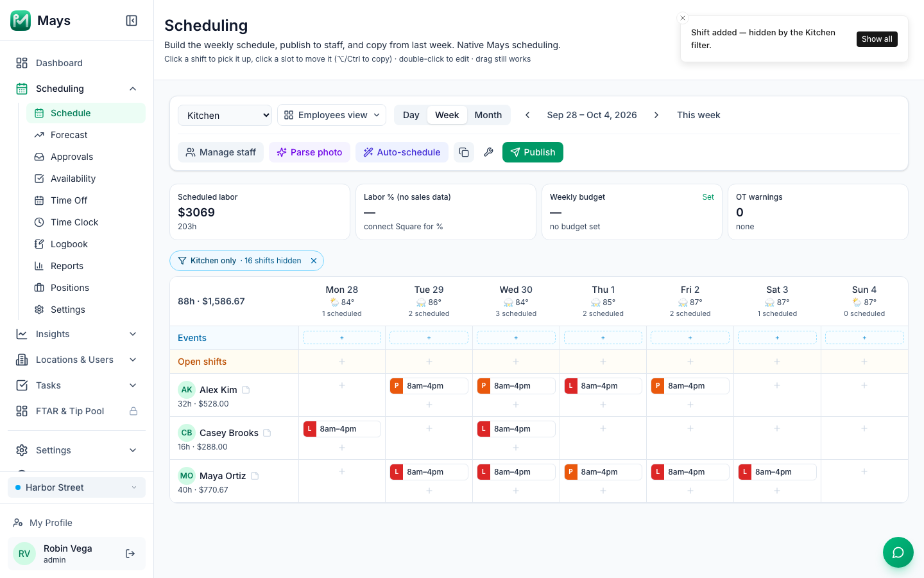Open Time Clock page
The width and height of the screenshot is (924, 578).
(86, 222)
